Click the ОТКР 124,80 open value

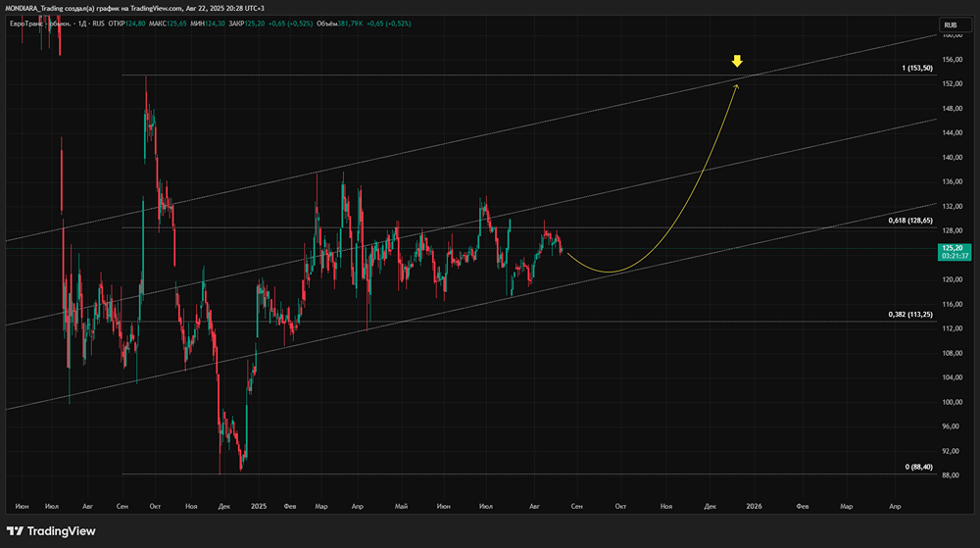click(x=126, y=24)
